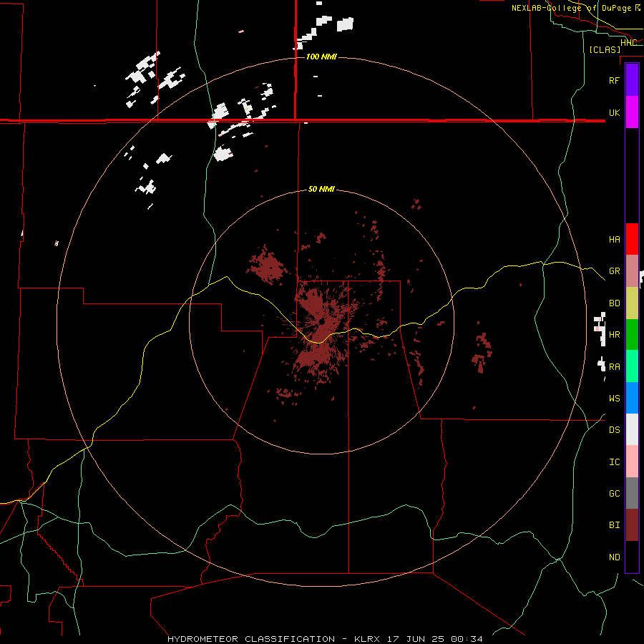Click the [CLAS] label text
The image size is (644, 644).
pos(605,49)
